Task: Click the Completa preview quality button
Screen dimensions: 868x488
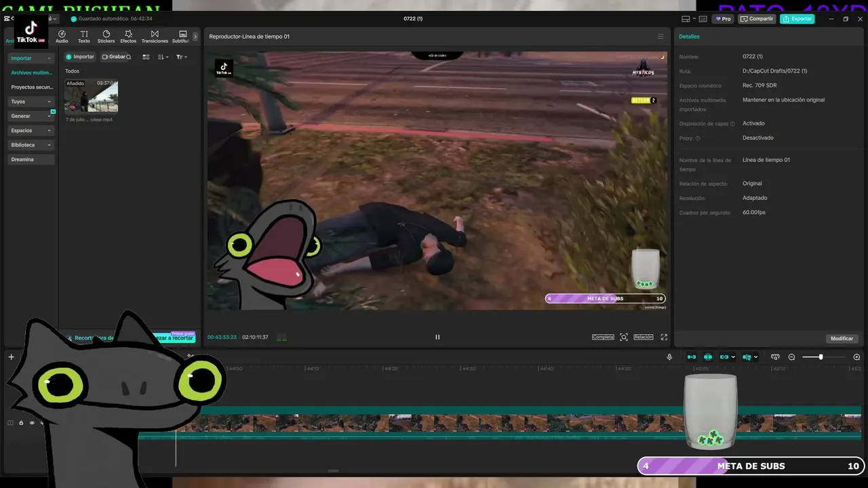Action: (603, 337)
